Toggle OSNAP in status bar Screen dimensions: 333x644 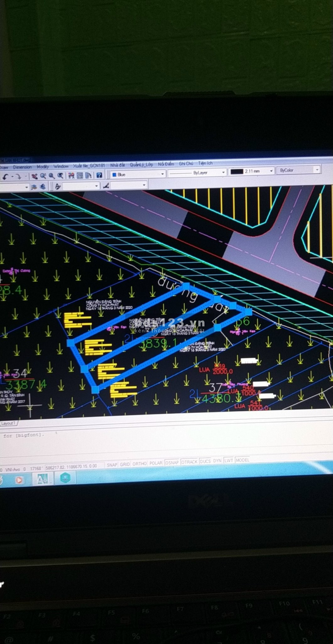pyautogui.click(x=172, y=462)
